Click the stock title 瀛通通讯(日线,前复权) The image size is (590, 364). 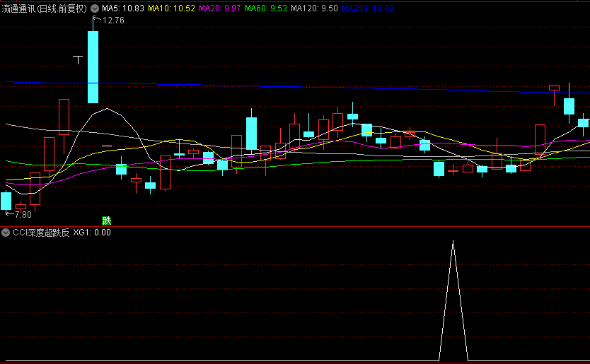[45, 8]
